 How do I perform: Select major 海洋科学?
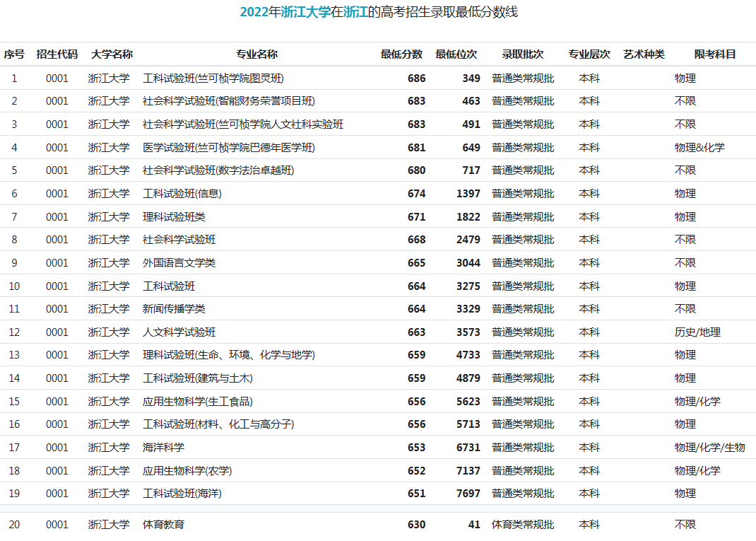click(163, 448)
